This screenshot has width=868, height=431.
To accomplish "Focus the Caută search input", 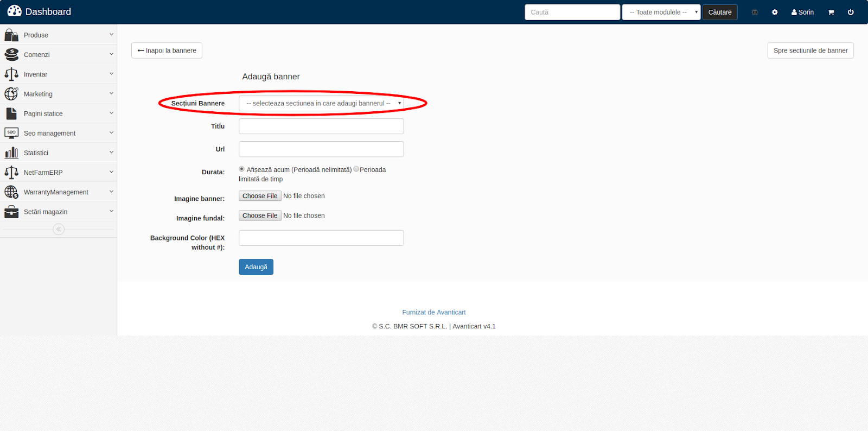I will point(572,12).
